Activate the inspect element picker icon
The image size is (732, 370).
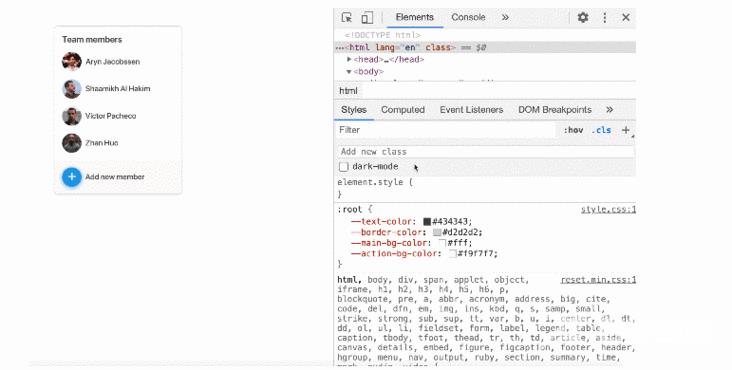346,18
